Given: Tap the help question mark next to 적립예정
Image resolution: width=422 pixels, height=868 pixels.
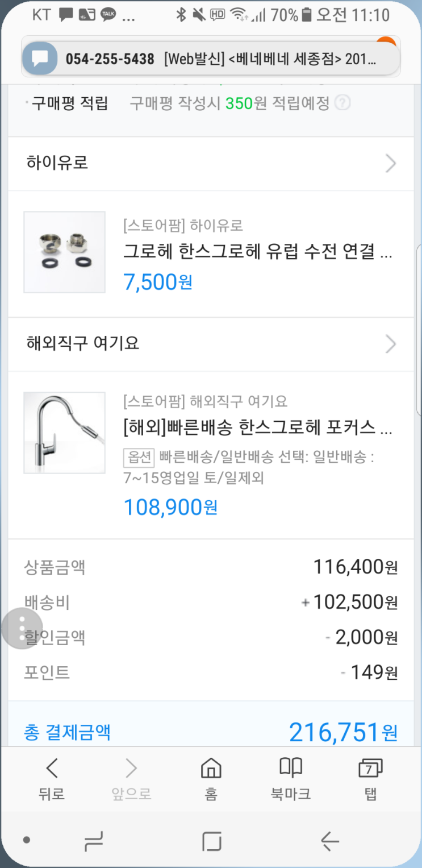Looking at the screenshot, I should point(342,103).
